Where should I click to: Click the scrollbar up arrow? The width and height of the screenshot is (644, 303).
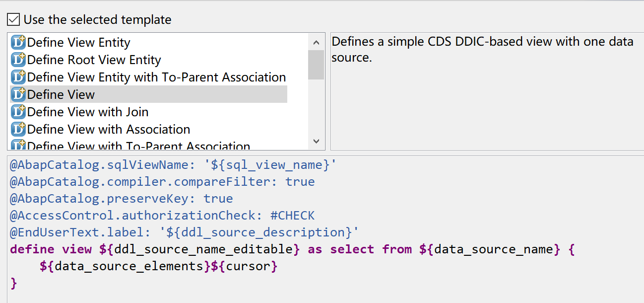316,42
